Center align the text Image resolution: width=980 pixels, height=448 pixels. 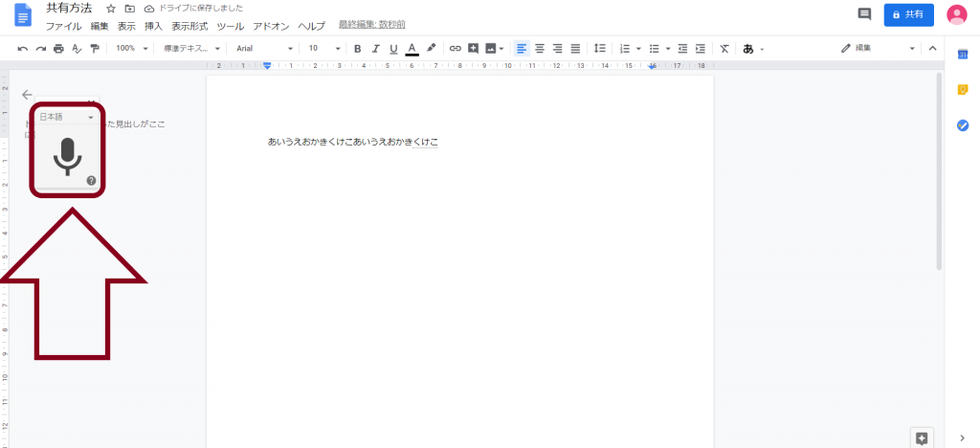pyautogui.click(x=540, y=48)
